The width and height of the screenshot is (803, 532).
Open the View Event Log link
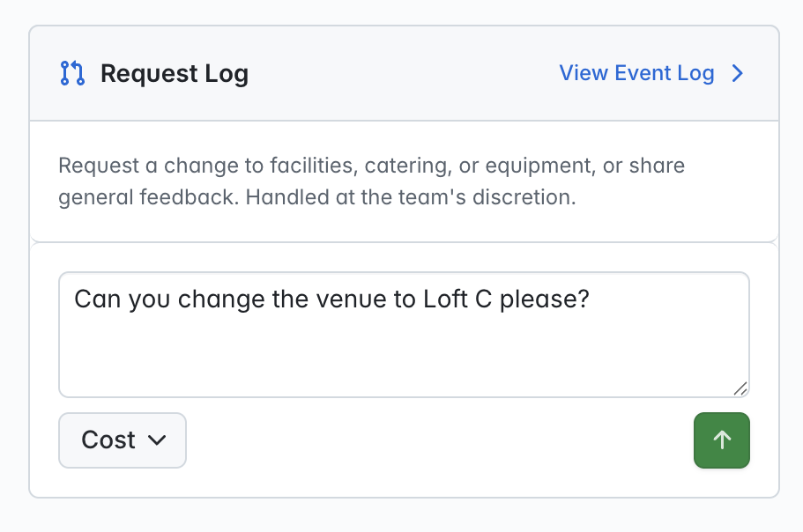[x=636, y=73]
